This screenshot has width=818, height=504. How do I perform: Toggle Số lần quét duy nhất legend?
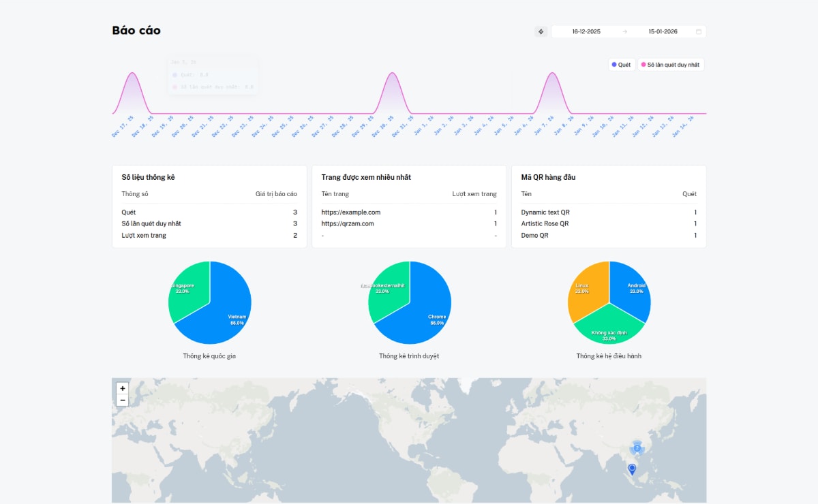click(670, 65)
